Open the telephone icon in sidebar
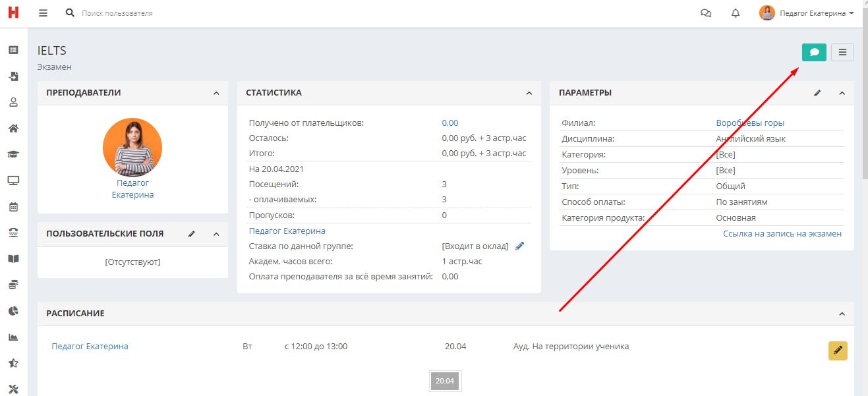This screenshot has width=868, height=396. [x=13, y=233]
